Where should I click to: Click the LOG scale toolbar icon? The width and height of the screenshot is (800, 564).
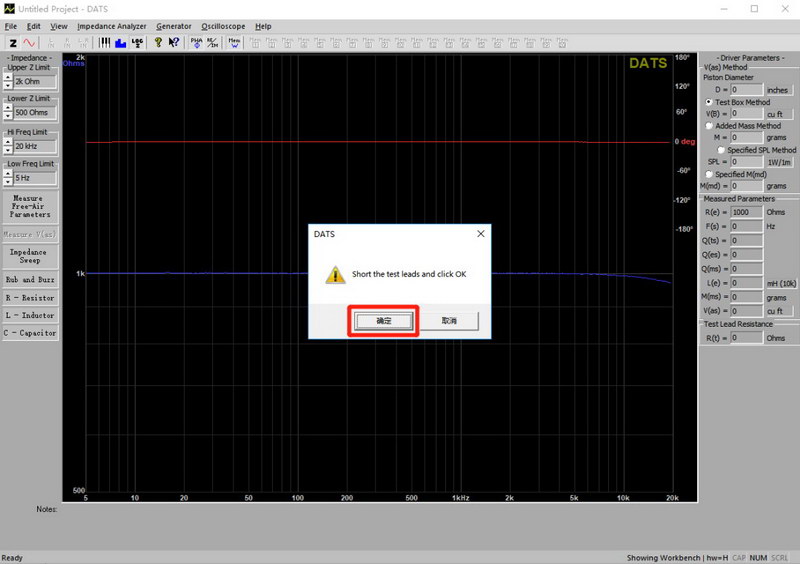coord(137,43)
